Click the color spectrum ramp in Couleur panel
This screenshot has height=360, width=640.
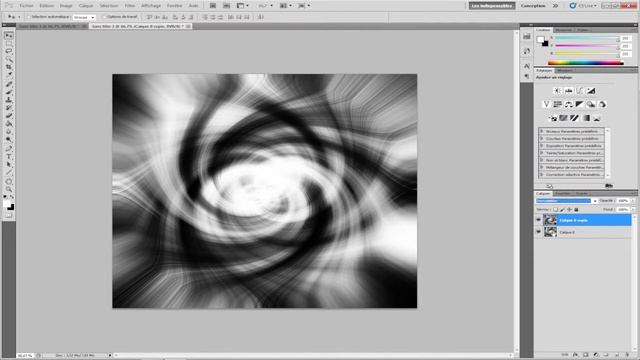tap(585, 62)
